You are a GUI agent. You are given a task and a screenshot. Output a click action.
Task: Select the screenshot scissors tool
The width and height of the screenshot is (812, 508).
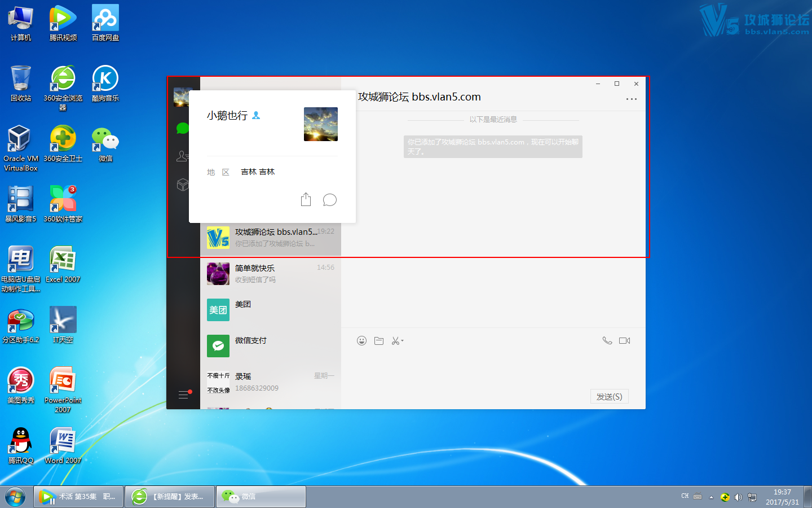click(395, 341)
